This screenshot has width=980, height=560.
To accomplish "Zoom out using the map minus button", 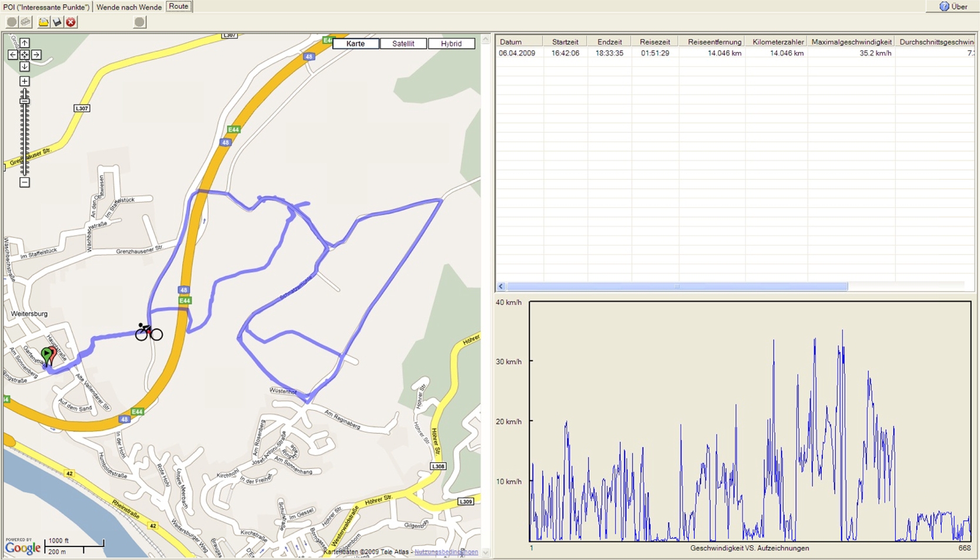I will click(25, 182).
